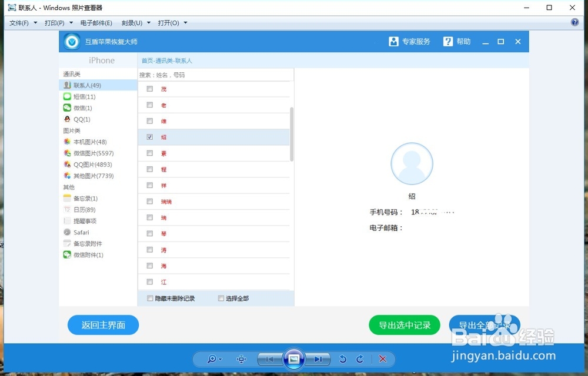Open the 电子邮件(E) menu
The height and width of the screenshot is (376, 588).
(x=96, y=22)
